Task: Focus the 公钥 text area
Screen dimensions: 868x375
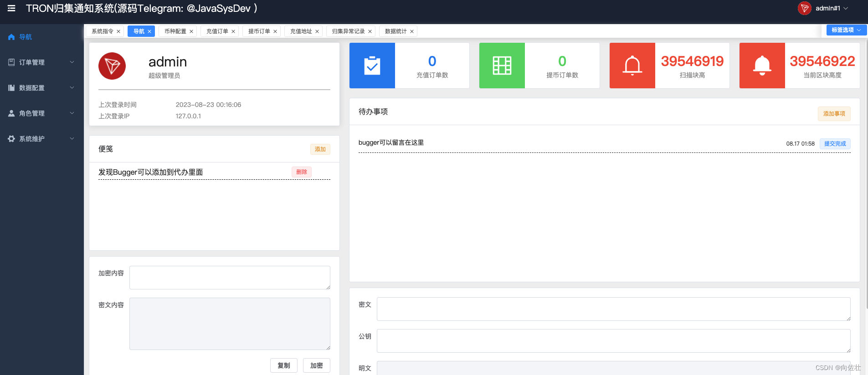Action: point(614,341)
